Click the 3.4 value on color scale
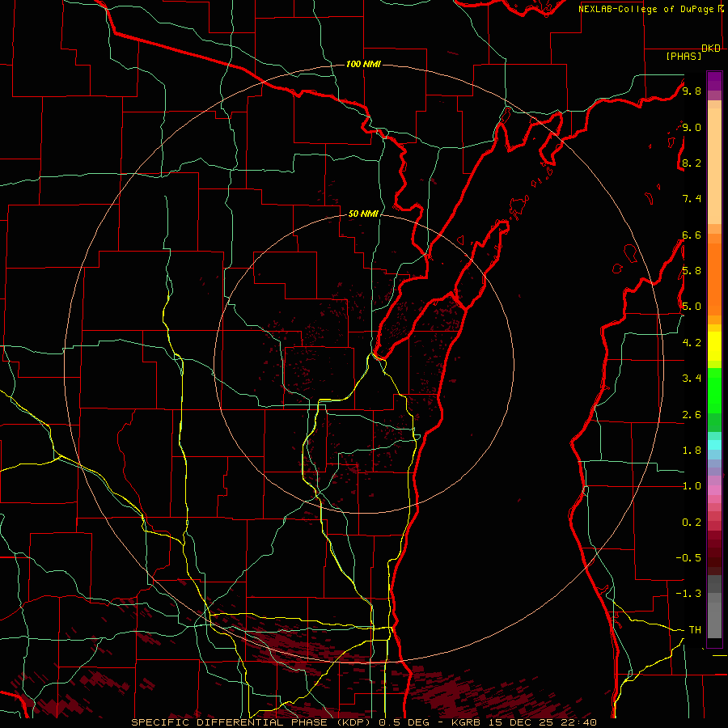 coord(692,379)
